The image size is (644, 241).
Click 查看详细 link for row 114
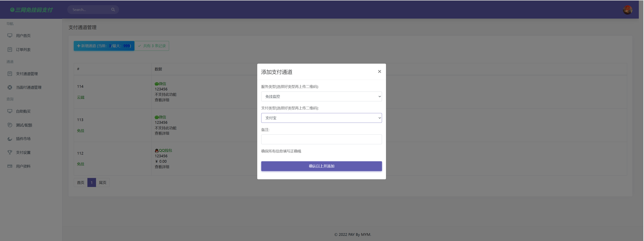tap(162, 100)
